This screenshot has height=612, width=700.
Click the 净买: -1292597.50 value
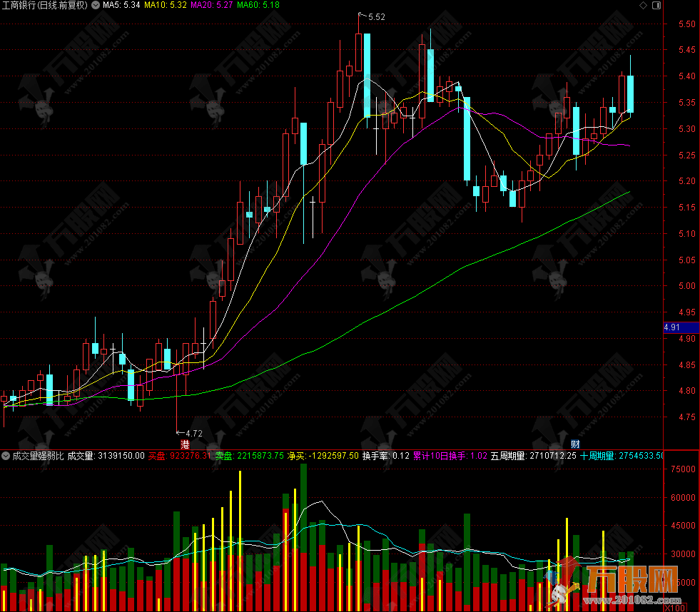[x=323, y=456]
